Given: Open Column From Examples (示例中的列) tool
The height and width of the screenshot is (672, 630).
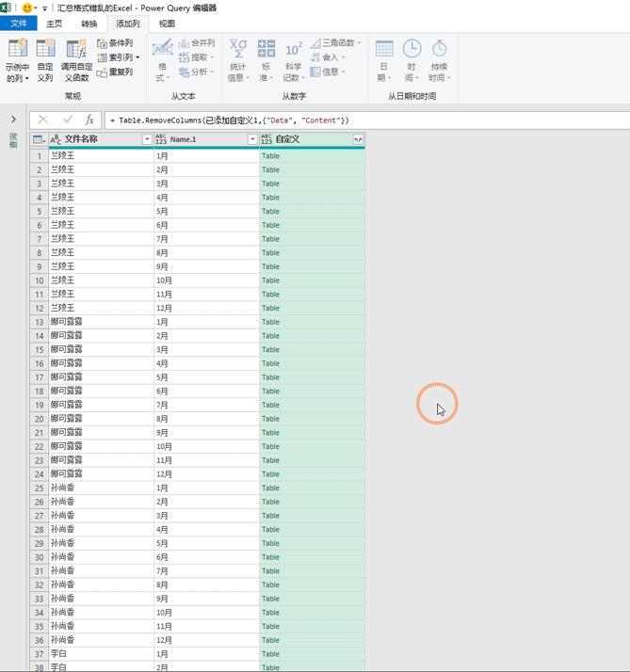Looking at the screenshot, I should (x=18, y=60).
